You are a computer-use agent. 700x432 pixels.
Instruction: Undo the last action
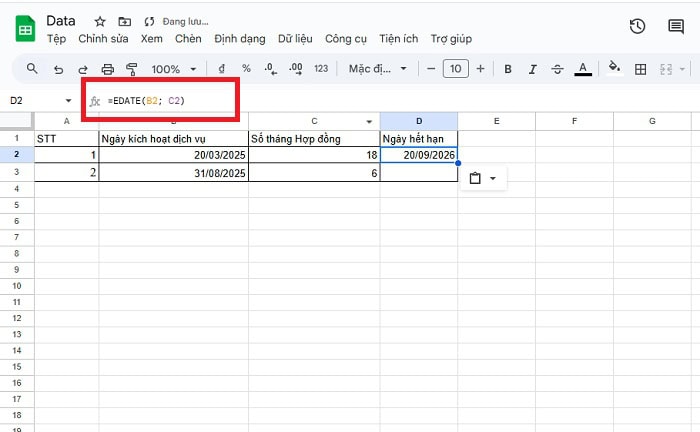[58, 69]
